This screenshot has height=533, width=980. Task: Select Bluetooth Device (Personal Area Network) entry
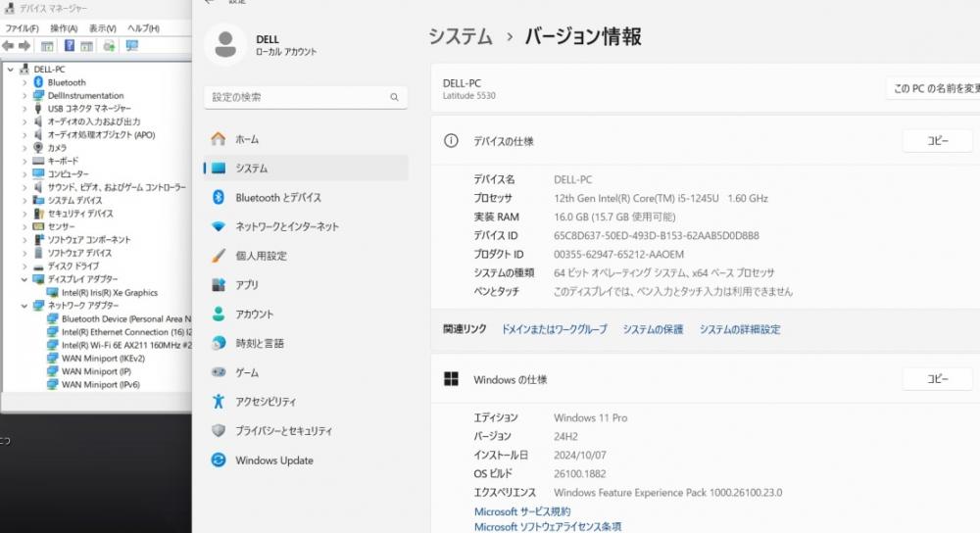click(x=126, y=318)
